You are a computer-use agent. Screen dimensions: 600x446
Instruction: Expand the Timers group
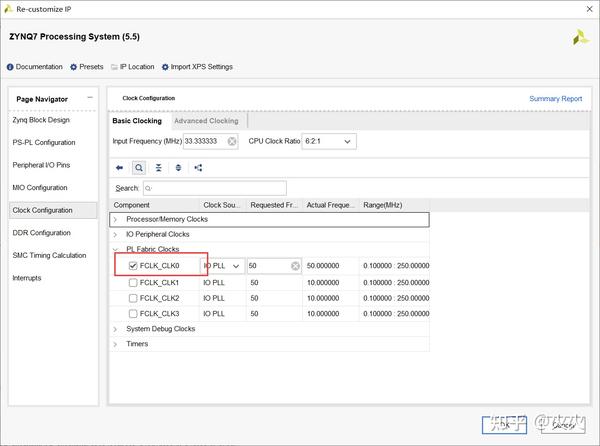tap(115, 344)
